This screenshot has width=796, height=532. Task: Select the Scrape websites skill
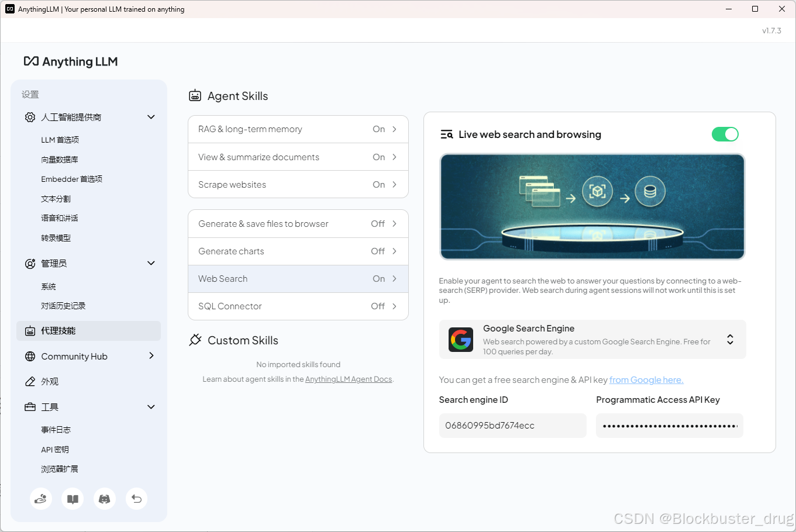pos(298,184)
